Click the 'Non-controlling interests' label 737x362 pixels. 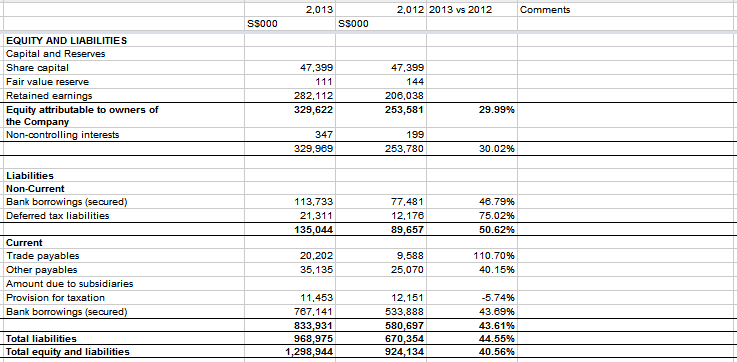coord(124,135)
